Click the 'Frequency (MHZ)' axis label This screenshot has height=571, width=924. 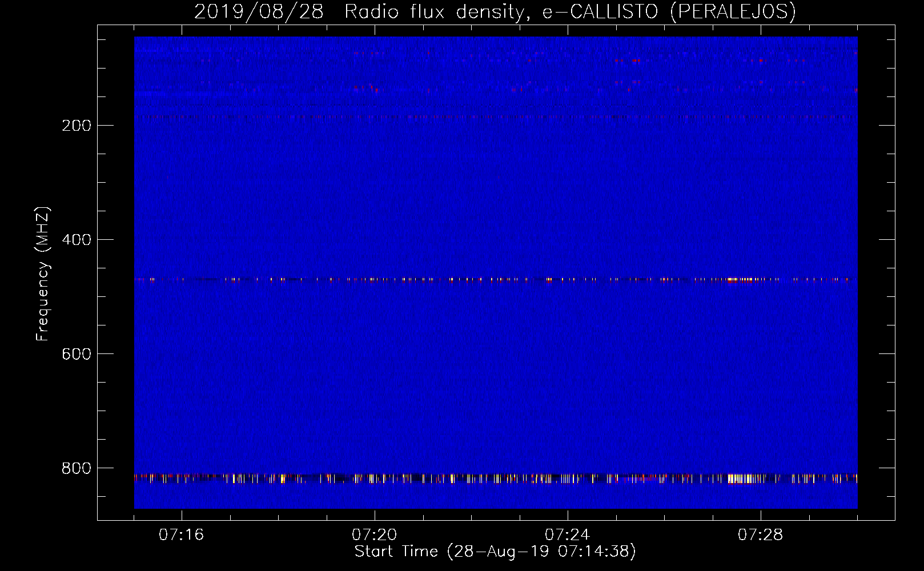43,274
